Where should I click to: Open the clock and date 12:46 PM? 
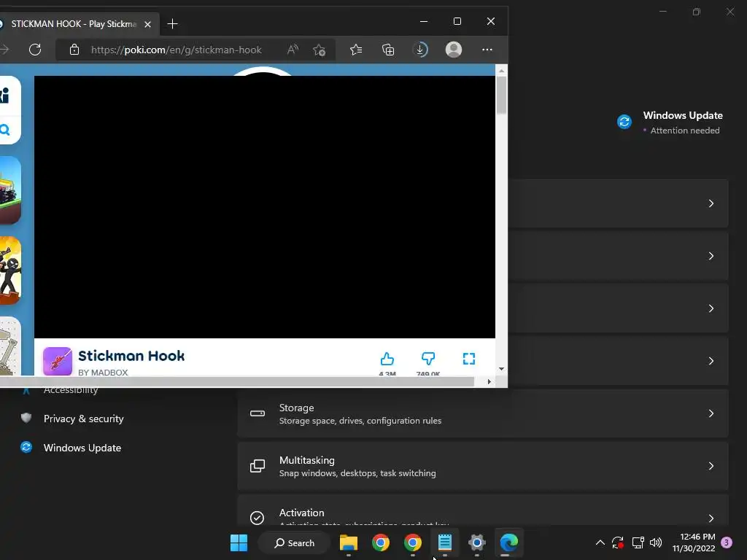click(694, 542)
